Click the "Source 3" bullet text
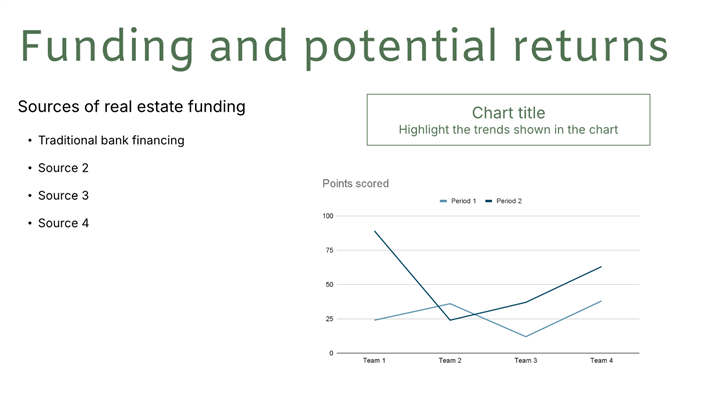This screenshot has height=405, width=721. pos(63,195)
